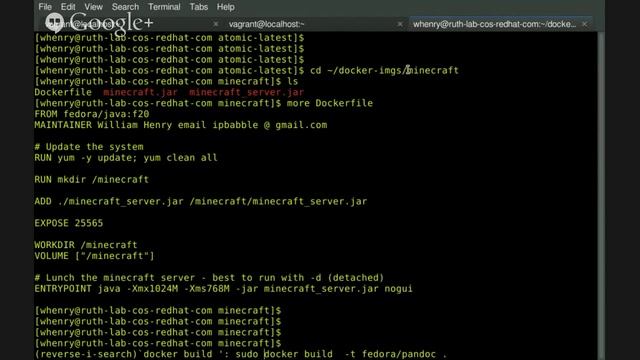Viewport: 640px width, 360px height.
Task: Click the 'EXPOSE 25565' line
Action: (x=69, y=223)
